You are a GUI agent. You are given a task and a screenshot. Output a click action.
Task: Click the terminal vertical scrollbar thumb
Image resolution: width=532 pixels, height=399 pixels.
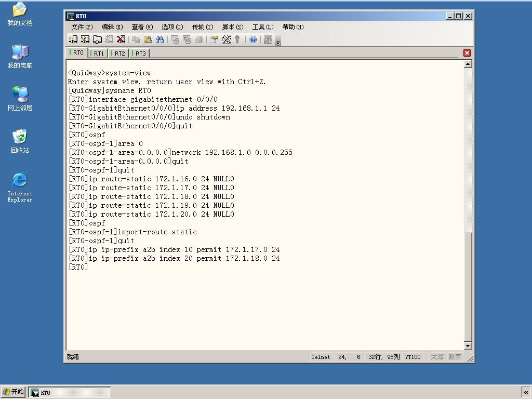(468, 287)
